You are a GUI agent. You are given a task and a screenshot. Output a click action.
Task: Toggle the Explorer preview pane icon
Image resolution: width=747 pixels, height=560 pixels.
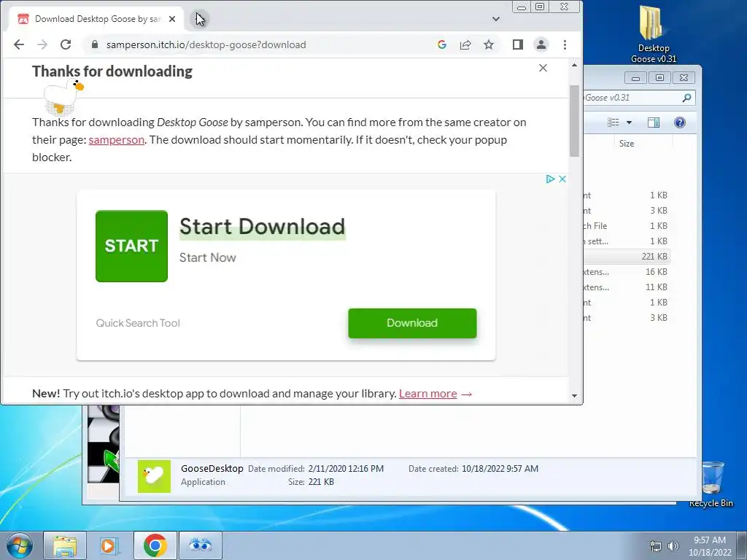[654, 122]
